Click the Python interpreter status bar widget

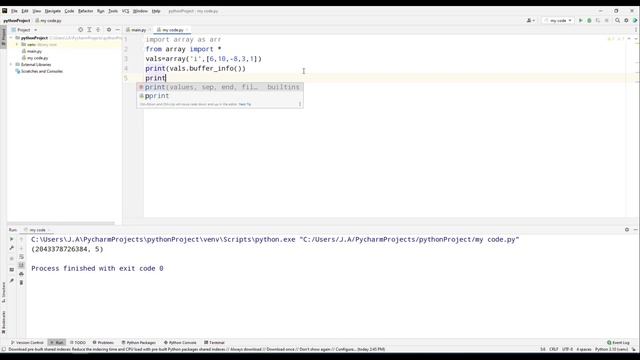(x=611, y=349)
